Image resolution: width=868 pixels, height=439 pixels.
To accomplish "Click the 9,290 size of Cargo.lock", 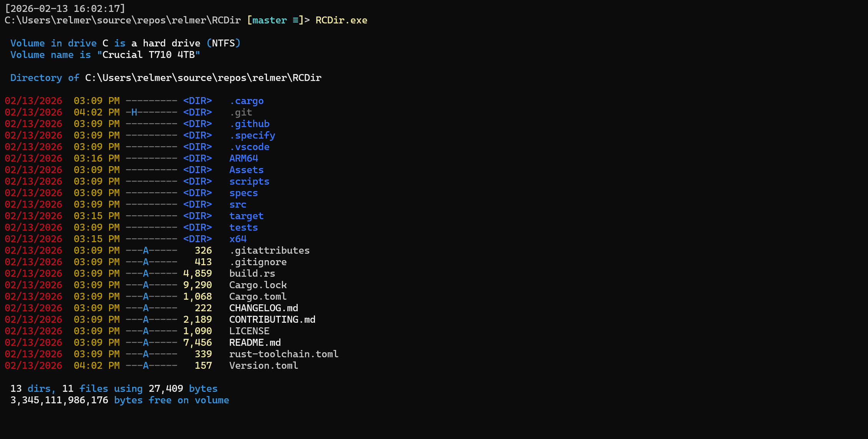I will [x=197, y=285].
